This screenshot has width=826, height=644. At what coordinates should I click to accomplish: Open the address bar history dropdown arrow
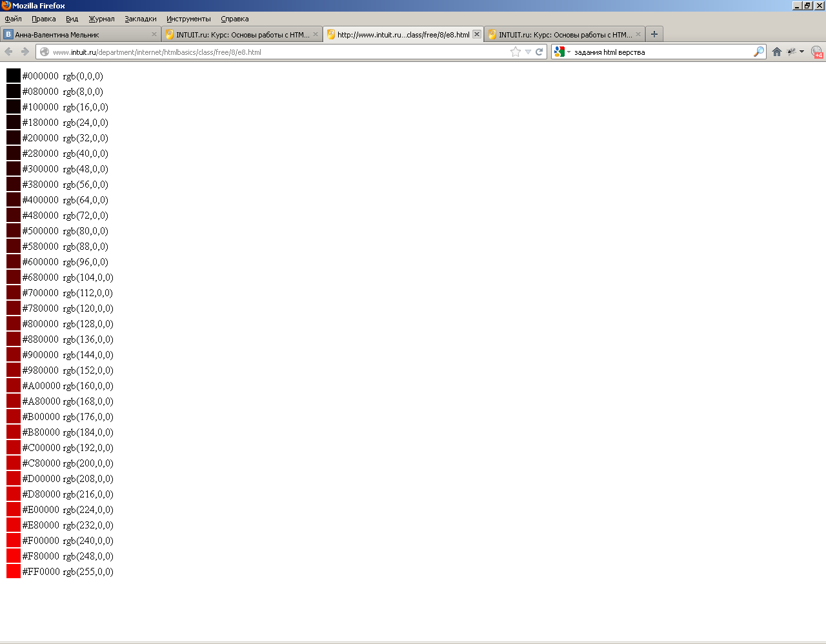pyautogui.click(x=528, y=52)
